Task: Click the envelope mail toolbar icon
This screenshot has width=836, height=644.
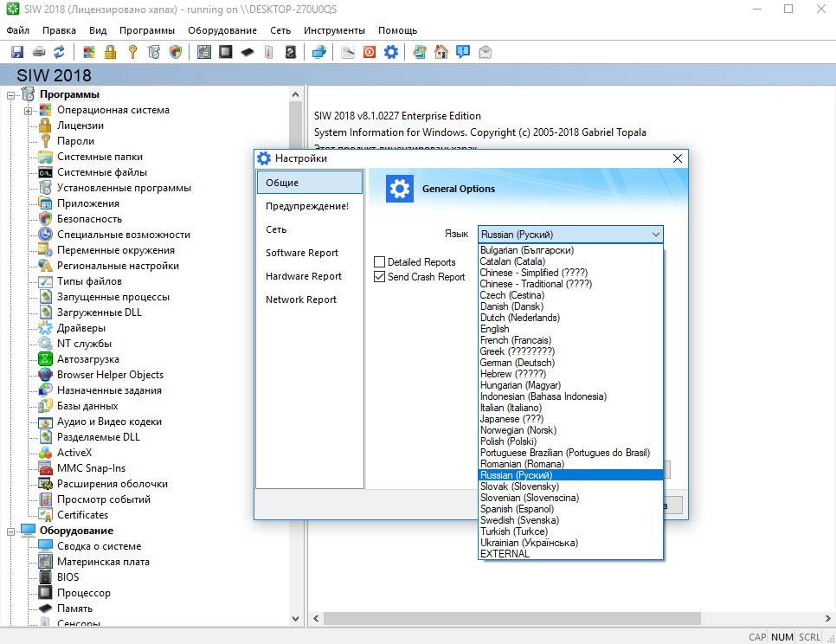Action: [485, 52]
